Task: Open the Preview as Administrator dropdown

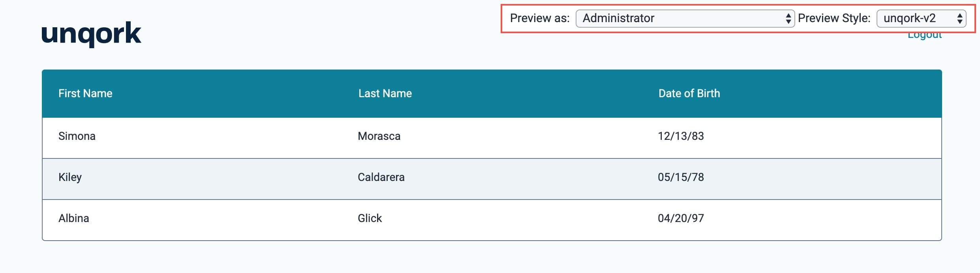Action: click(685, 19)
